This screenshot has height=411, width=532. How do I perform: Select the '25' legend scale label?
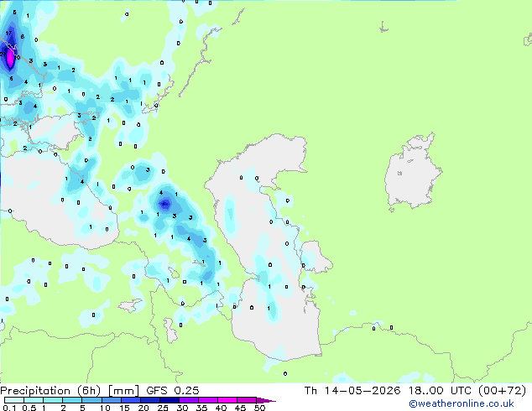pos(163,408)
